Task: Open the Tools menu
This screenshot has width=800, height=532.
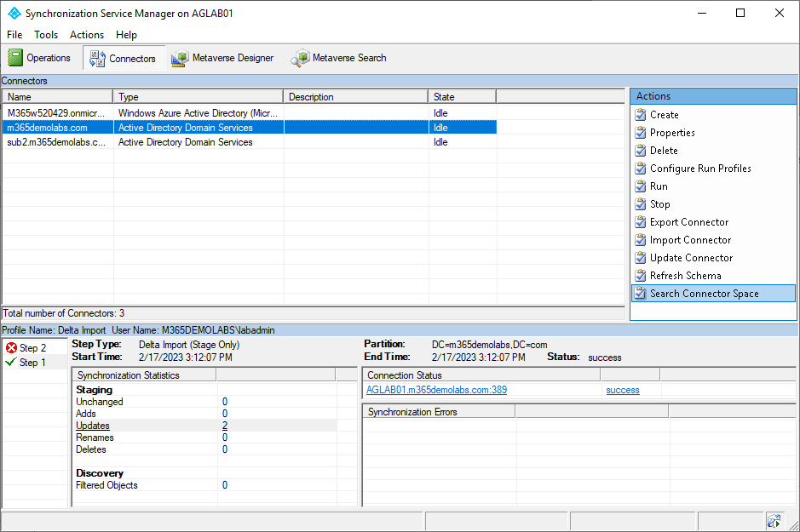Action: coord(46,35)
